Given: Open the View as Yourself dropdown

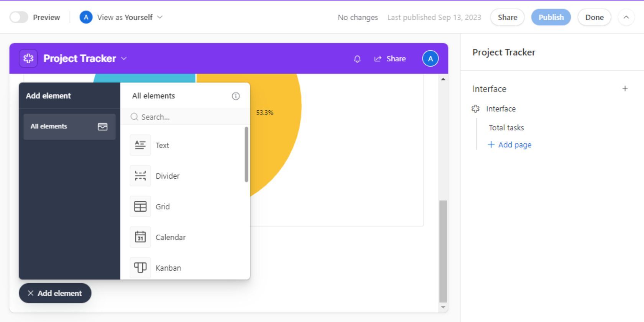Looking at the screenshot, I should (121, 17).
